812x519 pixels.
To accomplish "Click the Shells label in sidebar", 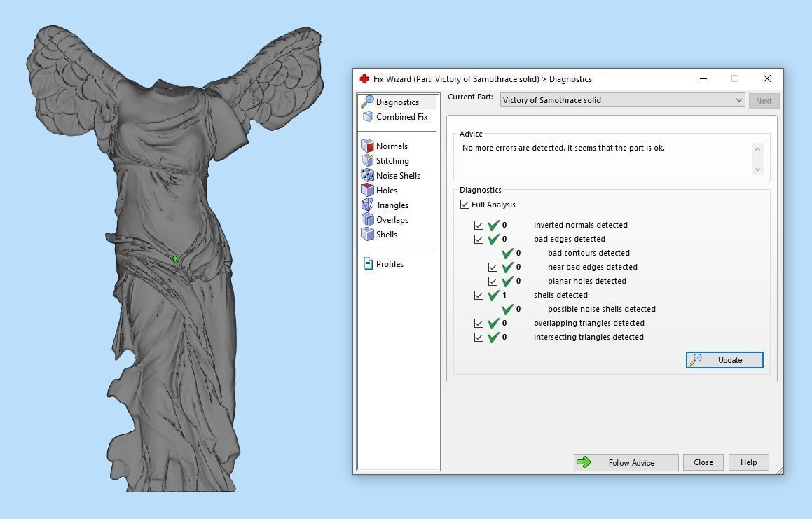I will 386,234.
